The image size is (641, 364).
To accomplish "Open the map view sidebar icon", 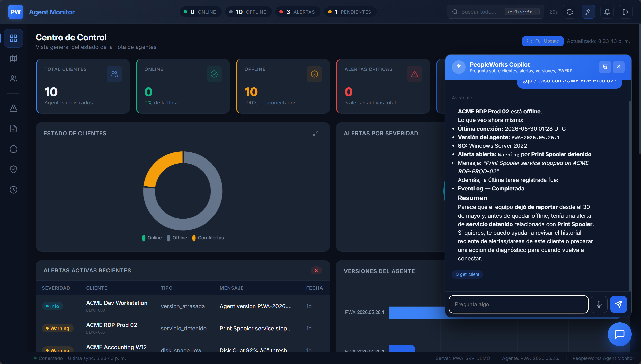I will [13, 59].
